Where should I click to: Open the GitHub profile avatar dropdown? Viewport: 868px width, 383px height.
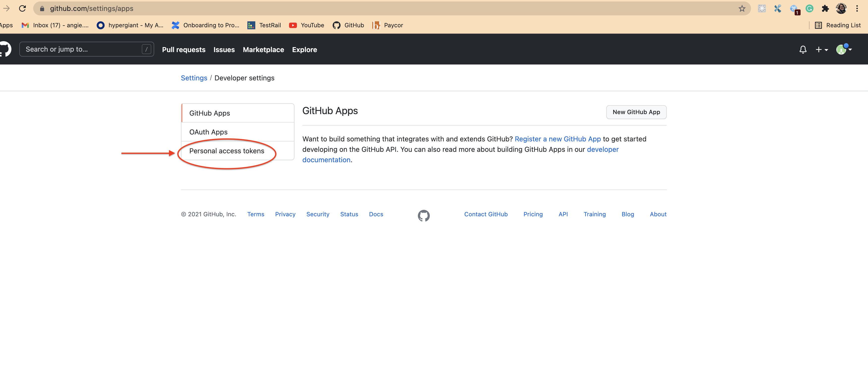(x=844, y=49)
